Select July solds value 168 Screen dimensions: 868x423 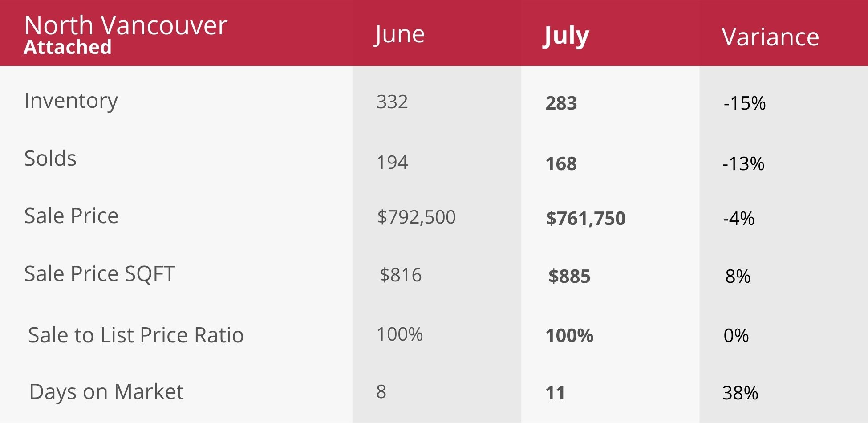point(561,164)
